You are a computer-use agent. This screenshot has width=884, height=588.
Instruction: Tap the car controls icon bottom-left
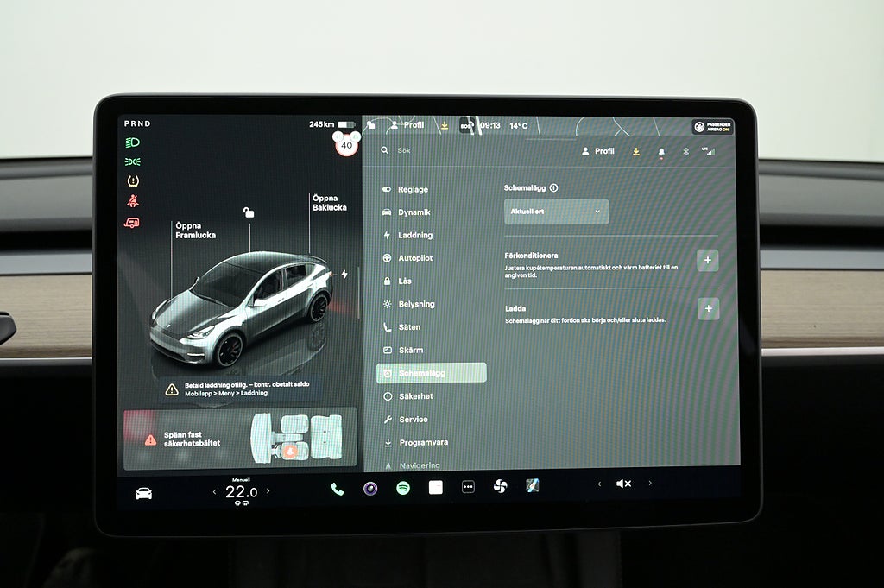point(144,493)
